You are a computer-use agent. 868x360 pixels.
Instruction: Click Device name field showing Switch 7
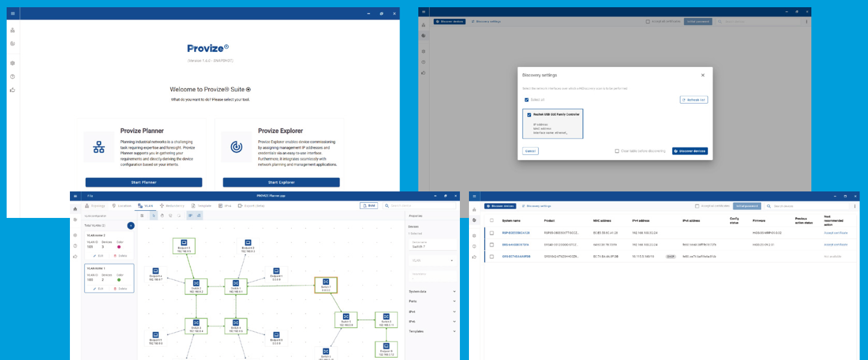[x=432, y=244]
